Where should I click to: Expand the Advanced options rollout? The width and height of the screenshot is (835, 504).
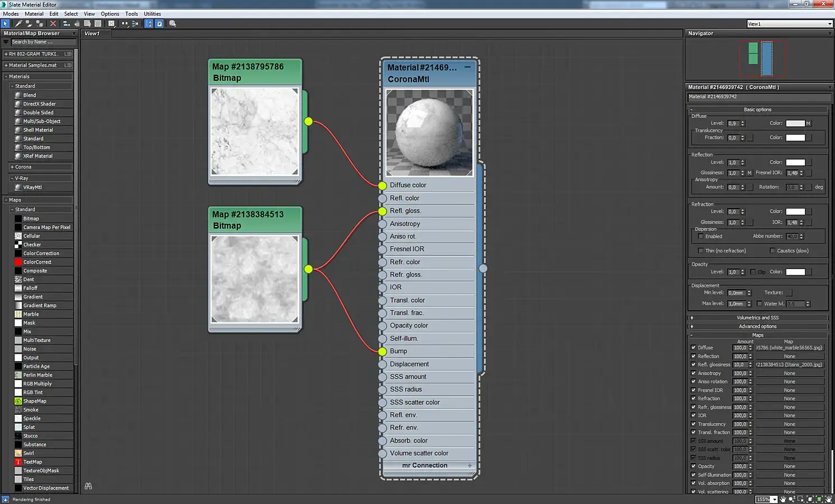[x=758, y=326]
